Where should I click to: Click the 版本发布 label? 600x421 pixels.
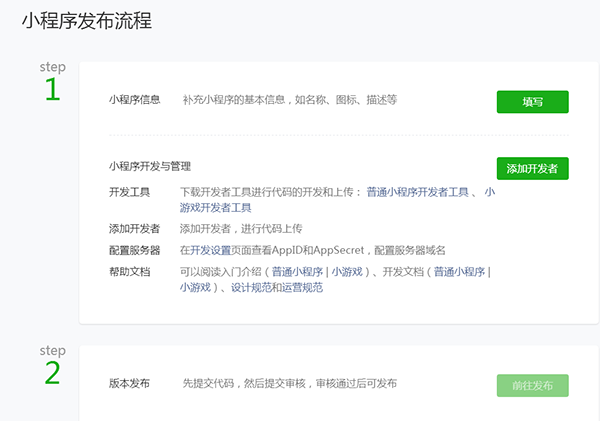[129, 383]
